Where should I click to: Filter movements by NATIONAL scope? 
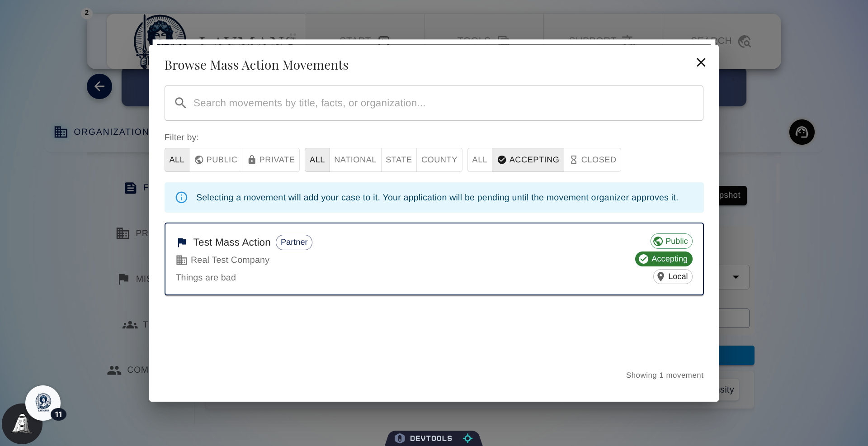(x=355, y=160)
